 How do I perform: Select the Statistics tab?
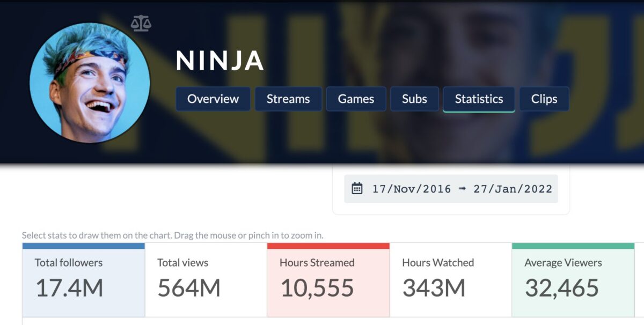478,99
